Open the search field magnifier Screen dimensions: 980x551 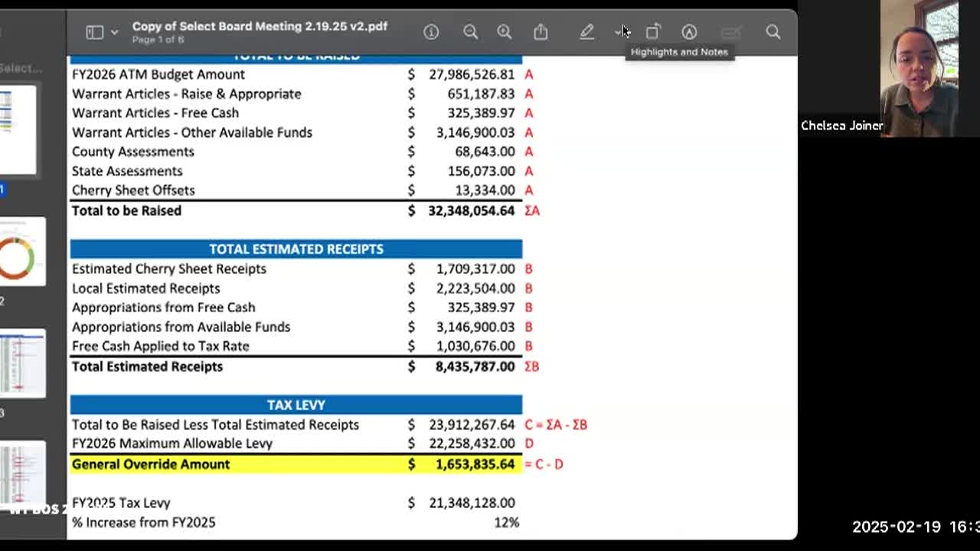pos(773,32)
